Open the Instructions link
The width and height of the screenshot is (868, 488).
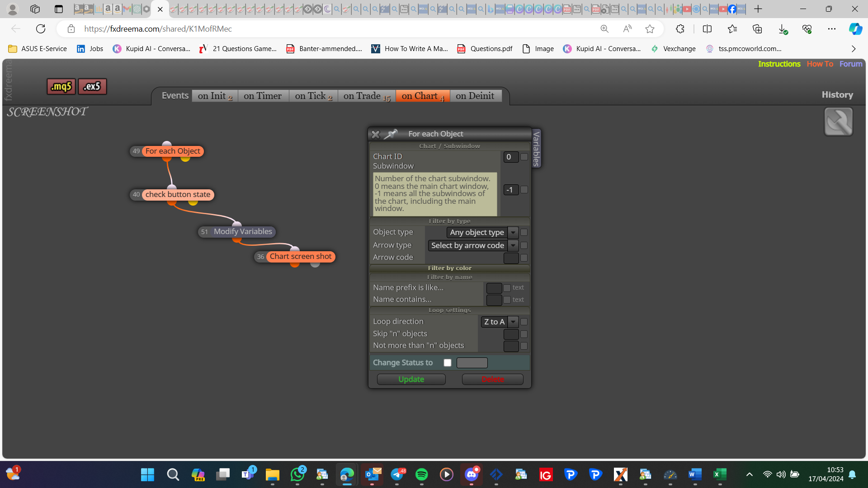[x=779, y=64]
